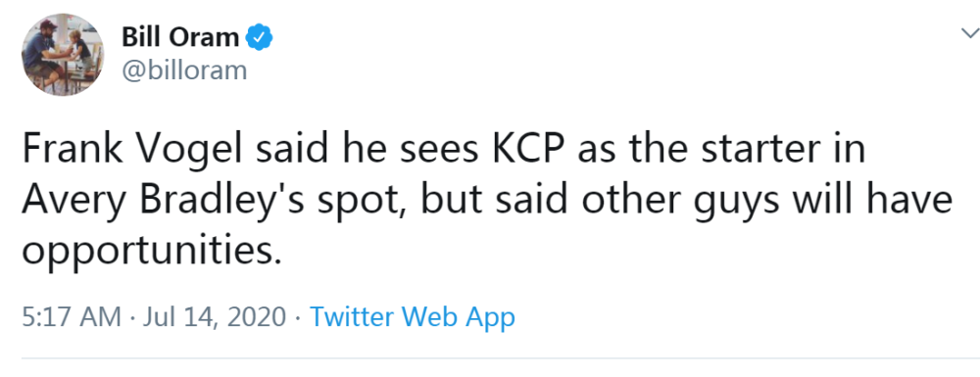Open the @billoram handle link
Screen dimensions: 980x377
184,71
